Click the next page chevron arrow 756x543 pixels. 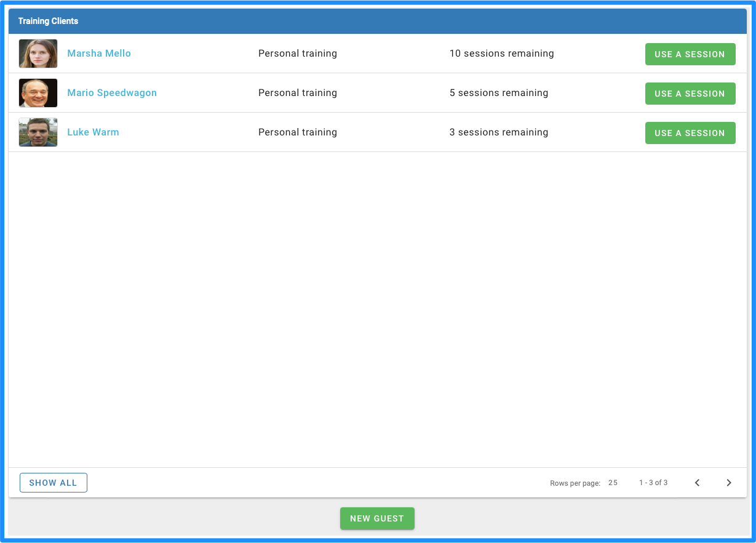click(729, 483)
